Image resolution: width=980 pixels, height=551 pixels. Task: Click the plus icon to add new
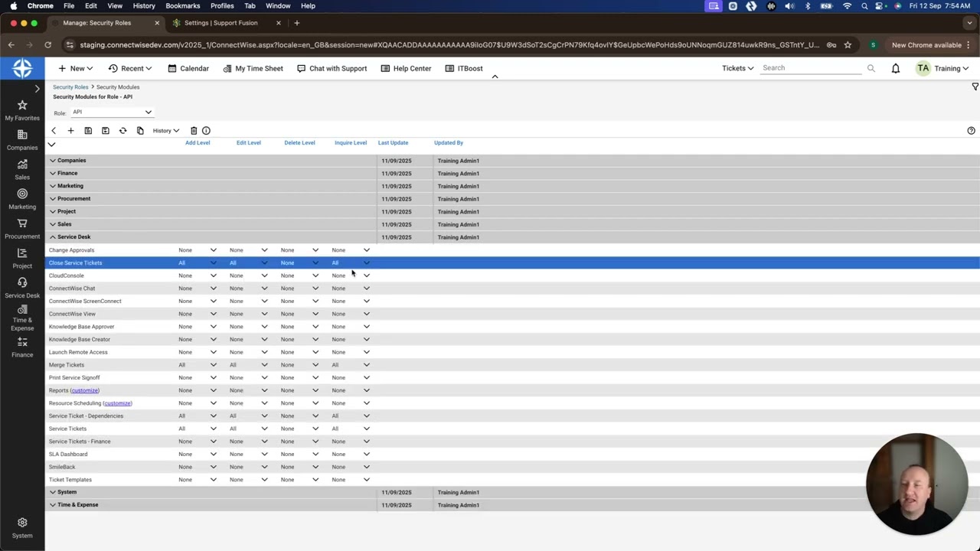point(70,131)
